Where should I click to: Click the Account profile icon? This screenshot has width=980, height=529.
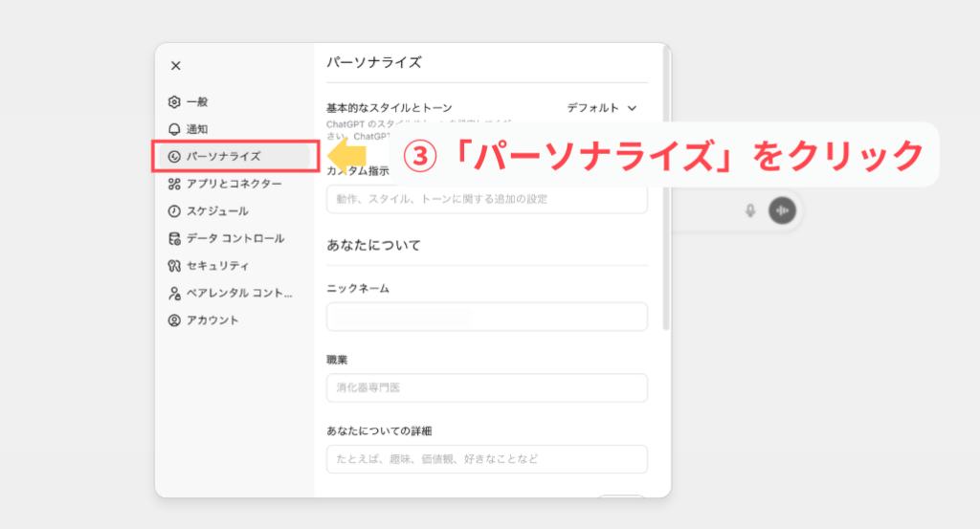[174, 320]
